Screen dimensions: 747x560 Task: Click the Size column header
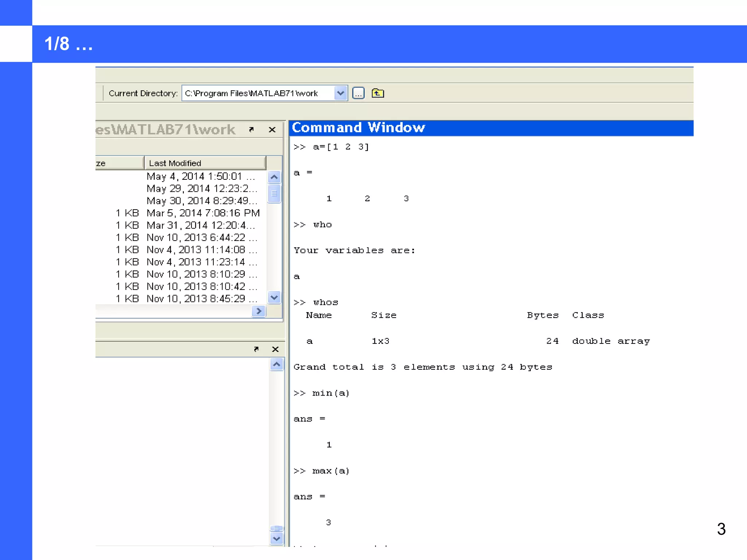point(119,163)
